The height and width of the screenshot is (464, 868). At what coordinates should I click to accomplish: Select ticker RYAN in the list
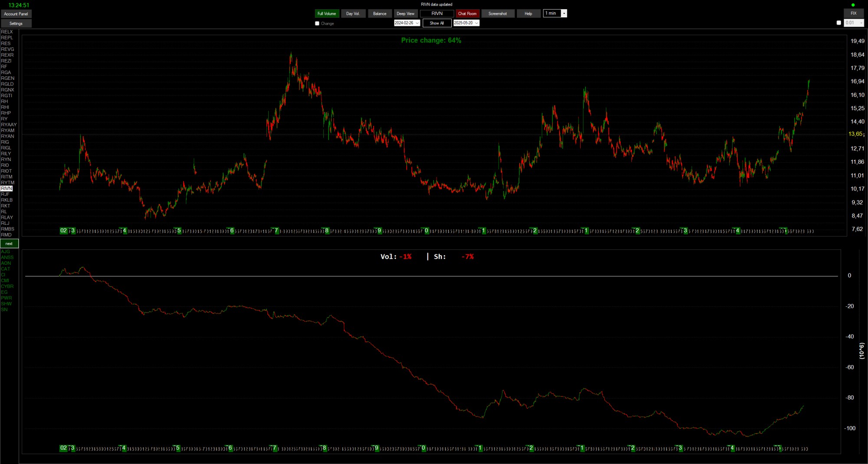[7, 136]
